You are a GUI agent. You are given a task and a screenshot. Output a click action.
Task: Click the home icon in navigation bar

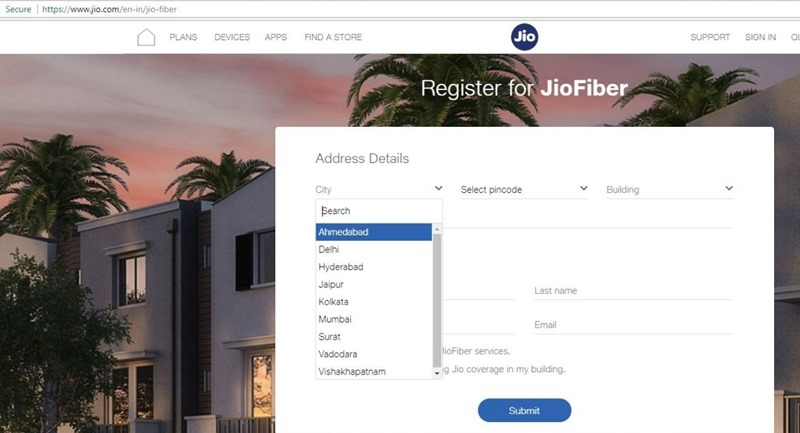[146, 37]
